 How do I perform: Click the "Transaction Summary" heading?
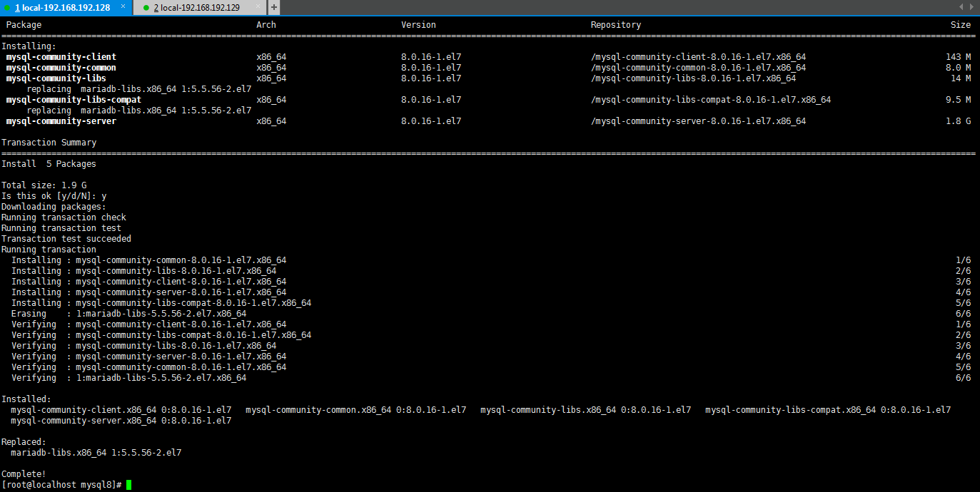click(x=49, y=143)
